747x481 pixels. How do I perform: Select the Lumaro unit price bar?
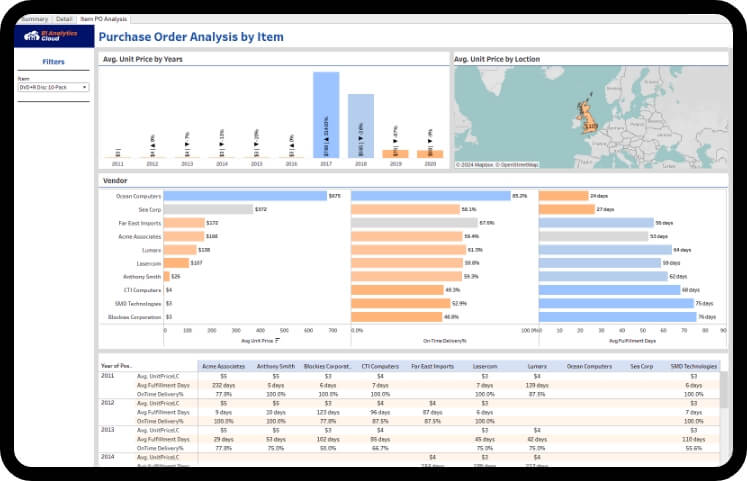pyautogui.click(x=180, y=250)
